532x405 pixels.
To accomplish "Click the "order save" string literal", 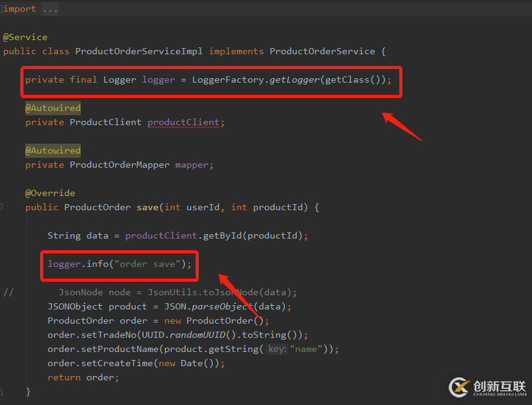I will pos(148,264).
